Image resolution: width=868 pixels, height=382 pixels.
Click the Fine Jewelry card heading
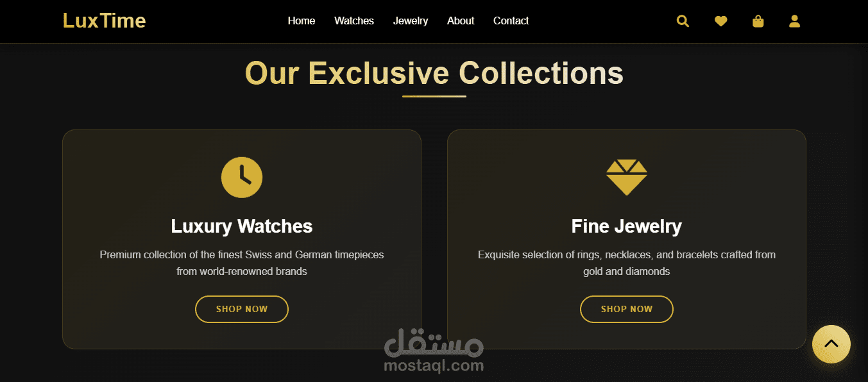tap(627, 226)
